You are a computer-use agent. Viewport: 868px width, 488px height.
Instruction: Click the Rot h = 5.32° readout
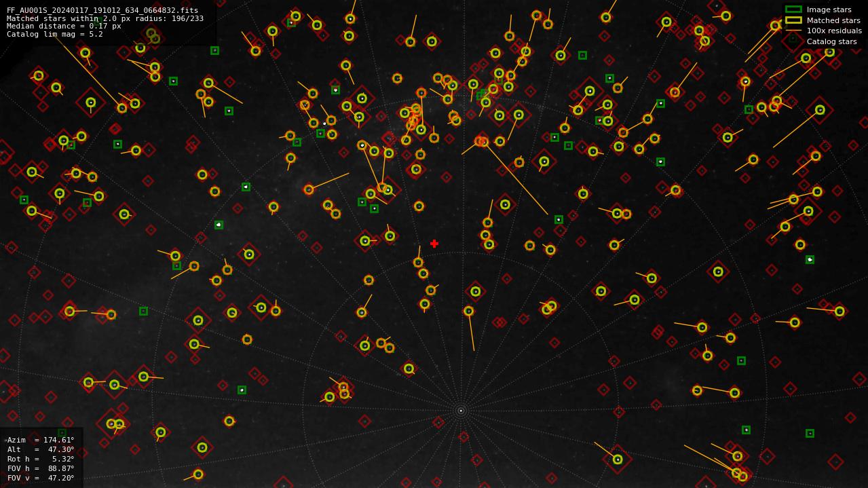41,459
